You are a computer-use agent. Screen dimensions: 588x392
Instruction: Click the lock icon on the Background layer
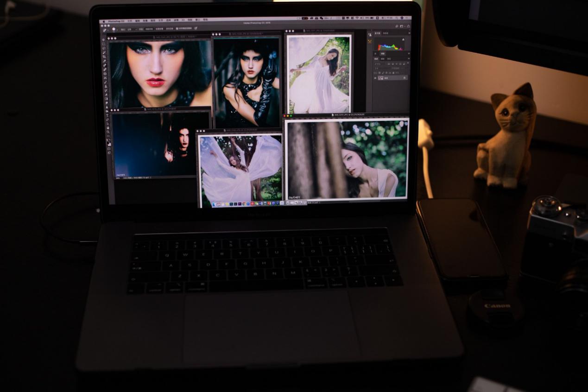click(x=405, y=78)
